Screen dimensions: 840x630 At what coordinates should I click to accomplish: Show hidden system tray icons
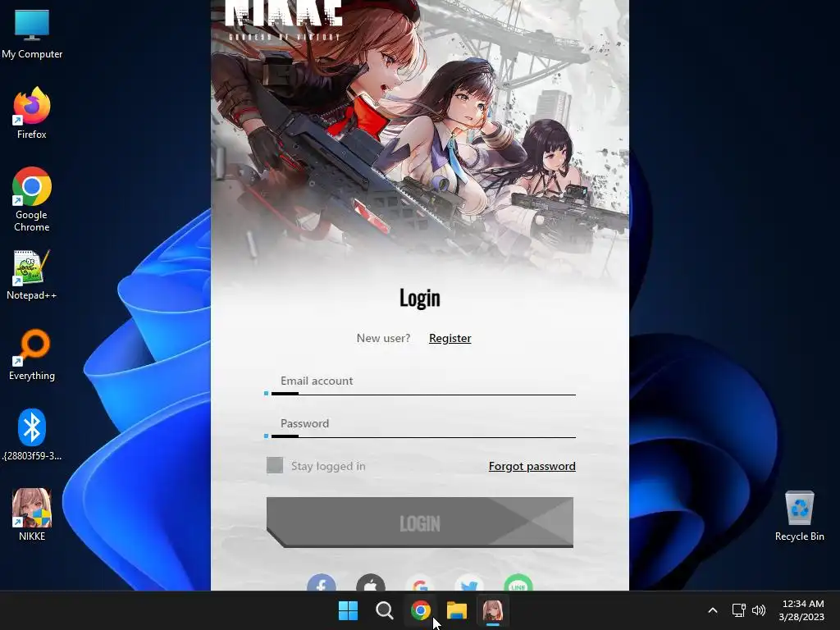[x=713, y=610]
